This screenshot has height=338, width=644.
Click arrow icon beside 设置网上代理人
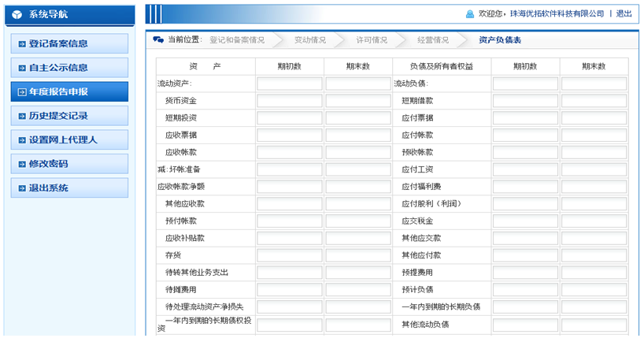point(22,140)
